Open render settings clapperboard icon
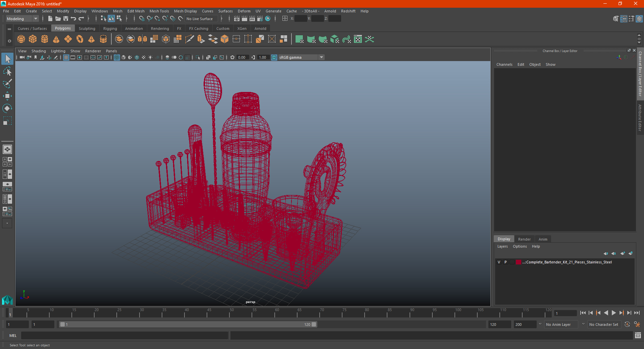Viewport: 644px width, 349px height. pos(260,19)
